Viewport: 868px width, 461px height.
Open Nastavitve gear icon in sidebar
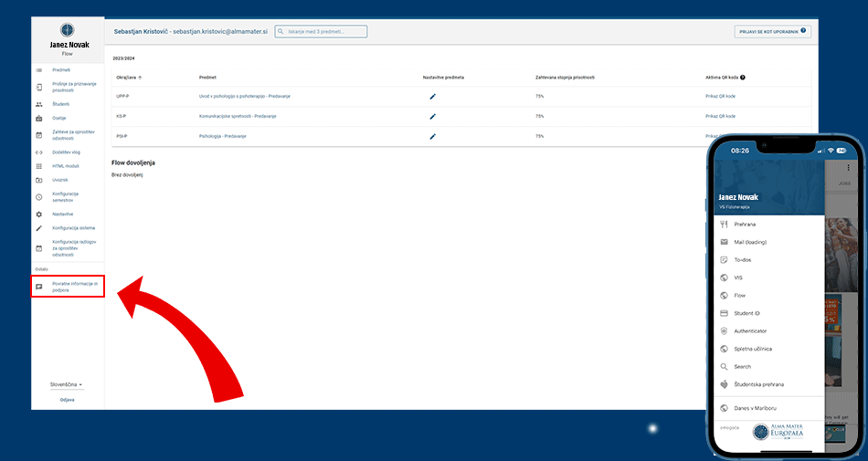(38, 214)
